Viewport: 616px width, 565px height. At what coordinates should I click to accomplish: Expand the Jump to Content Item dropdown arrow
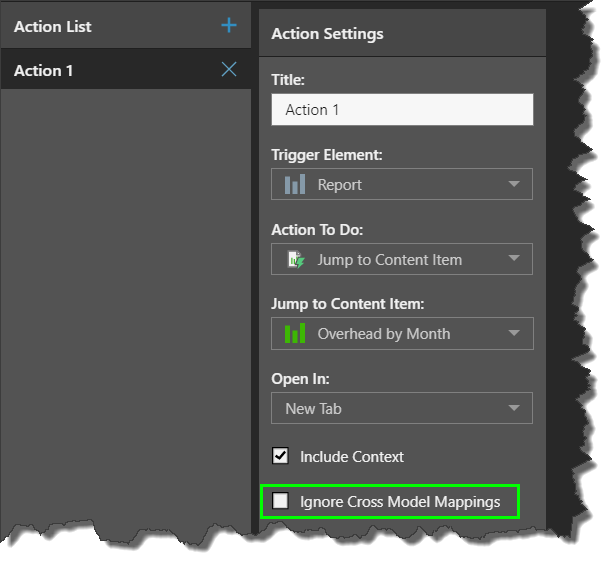[514, 334]
